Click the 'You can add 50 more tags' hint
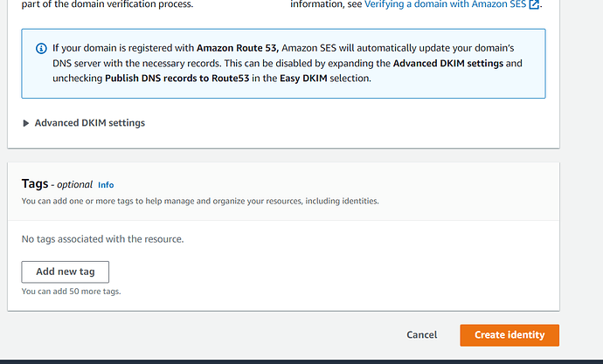 coord(71,292)
